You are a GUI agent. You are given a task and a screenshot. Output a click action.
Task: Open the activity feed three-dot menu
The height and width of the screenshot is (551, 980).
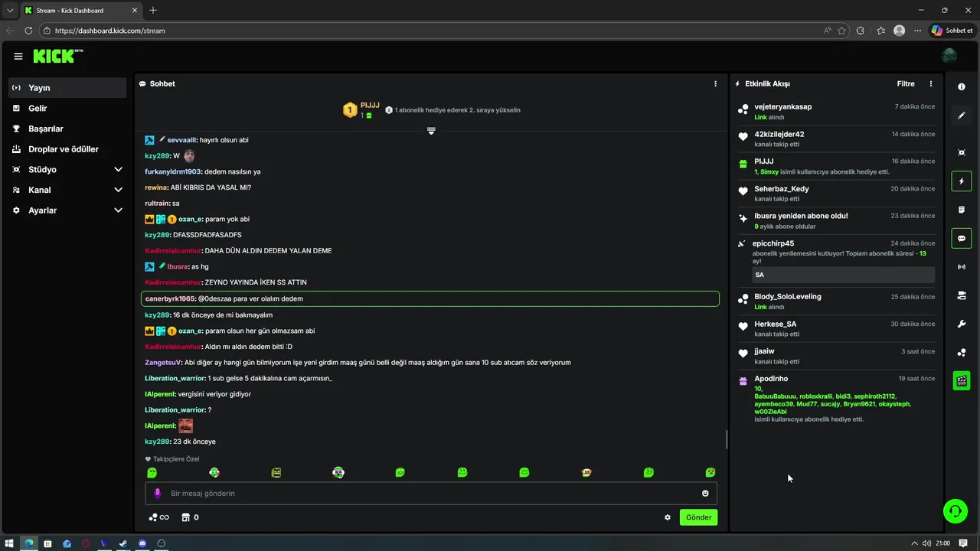(931, 83)
